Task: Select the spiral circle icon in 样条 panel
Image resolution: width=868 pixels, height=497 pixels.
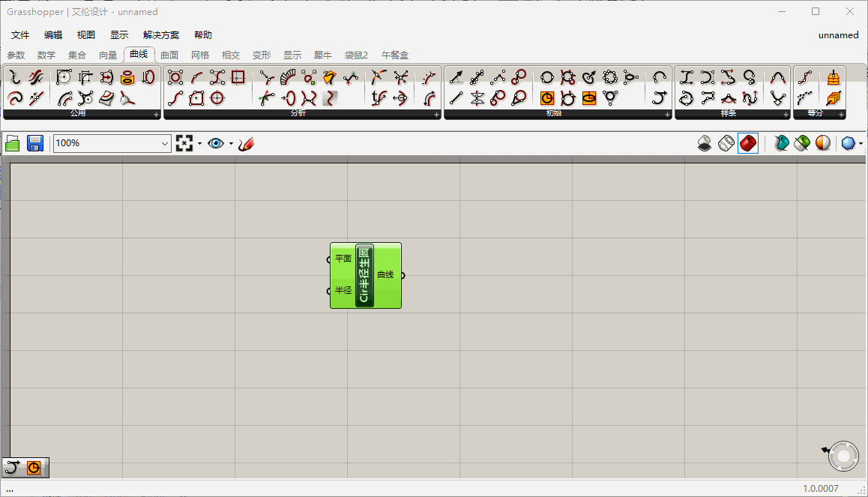Action: tap(687, 98)
